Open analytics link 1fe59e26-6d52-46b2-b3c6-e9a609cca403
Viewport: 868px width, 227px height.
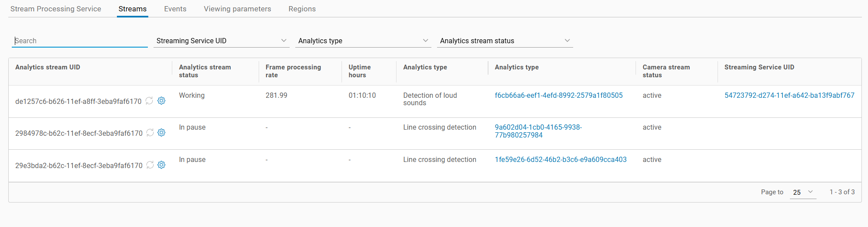pyautogui.click(x=560, y=159)
